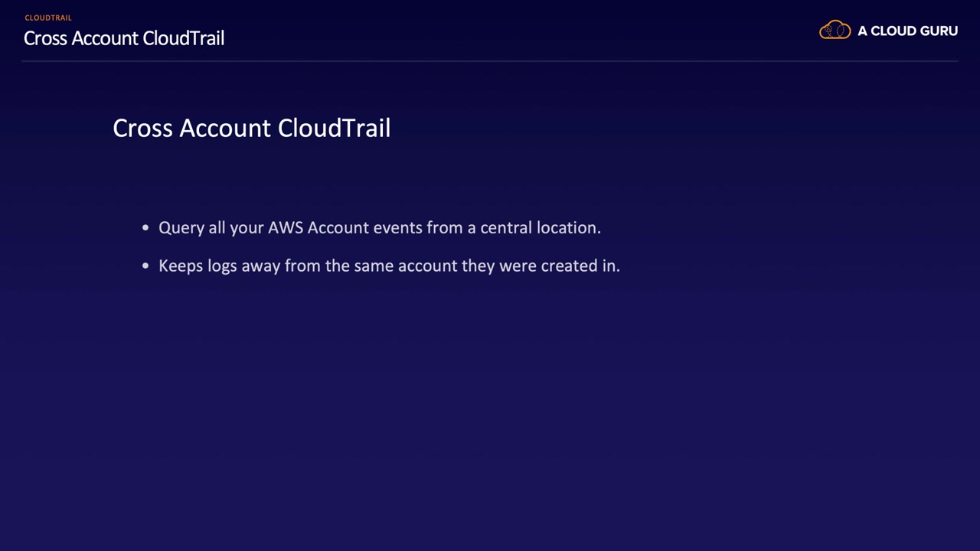Click "CloudTrail" in the large slide heading
The height and width of the screenshot is (551, 980).
(334, 128)
